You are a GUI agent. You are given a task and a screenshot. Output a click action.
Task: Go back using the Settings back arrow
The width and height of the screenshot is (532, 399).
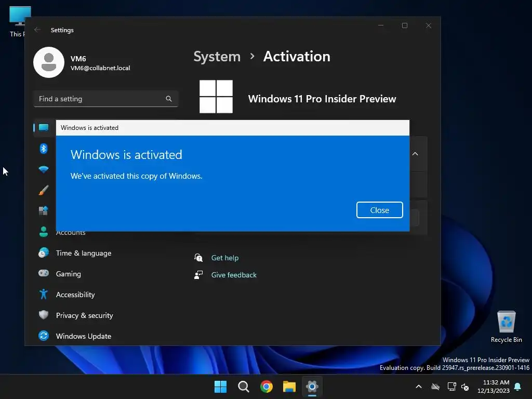click(x=37, y=30)
